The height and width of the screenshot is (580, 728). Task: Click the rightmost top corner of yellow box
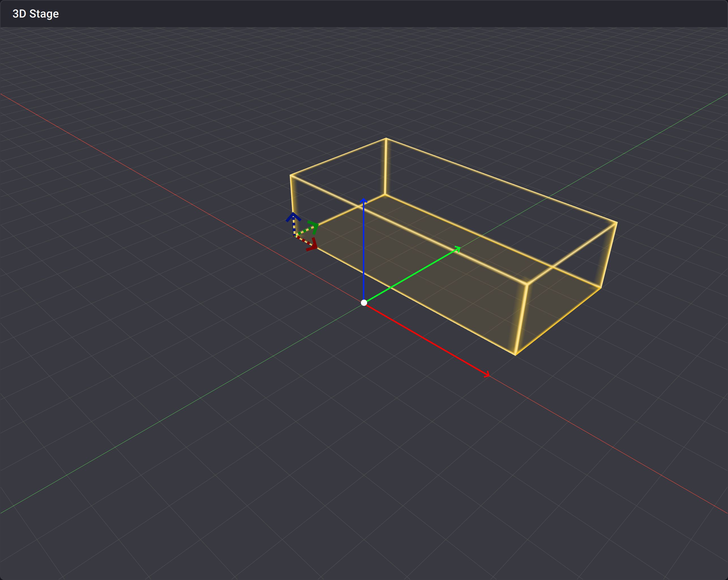(617, 222)
